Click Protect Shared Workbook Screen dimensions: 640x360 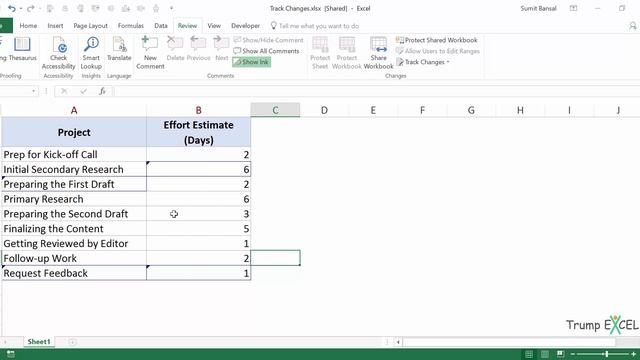[436, 40]
